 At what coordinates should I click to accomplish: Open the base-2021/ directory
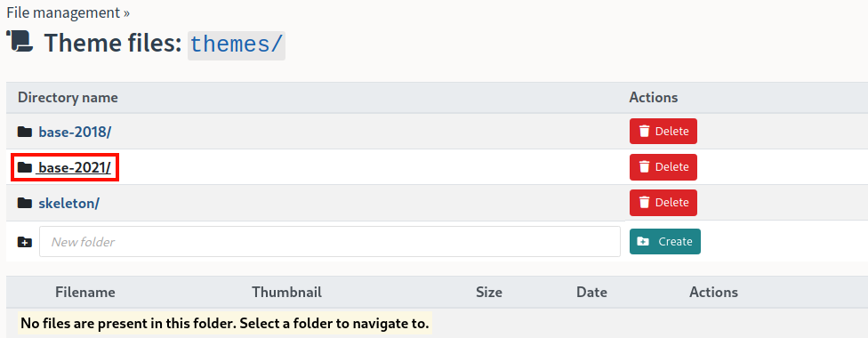[x=75, y=167]
